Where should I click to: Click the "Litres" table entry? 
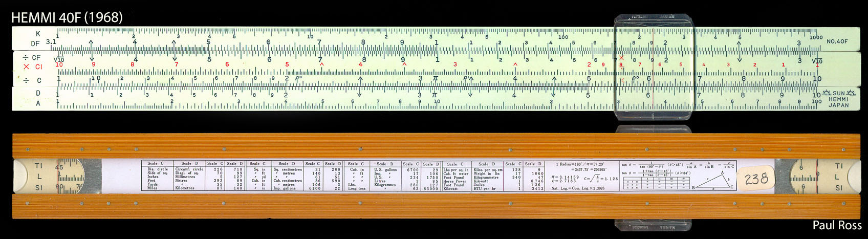tap(380, 181)
